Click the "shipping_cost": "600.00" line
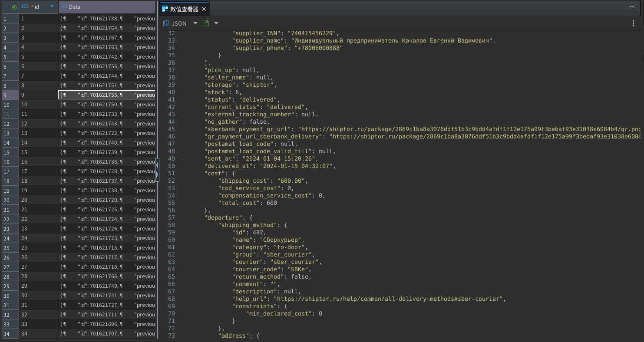The image size is (644, 342). (x=263, y=181)
